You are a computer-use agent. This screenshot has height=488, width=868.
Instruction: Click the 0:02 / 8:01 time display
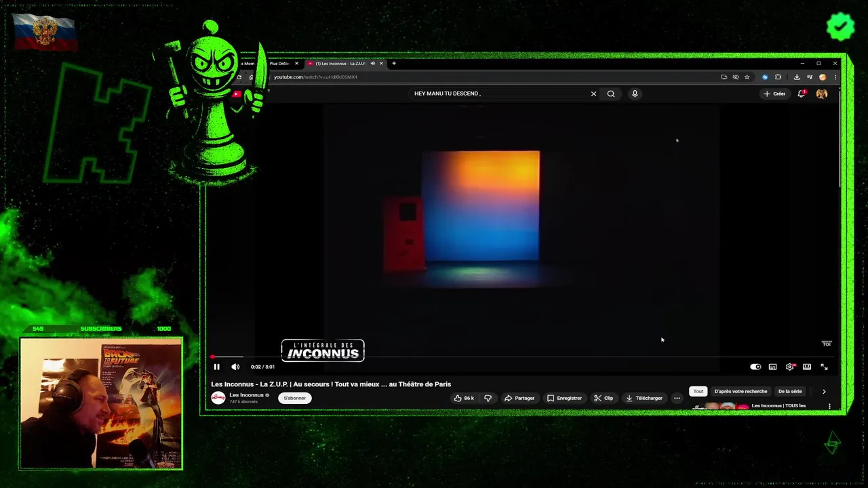[x=262, y=367]
